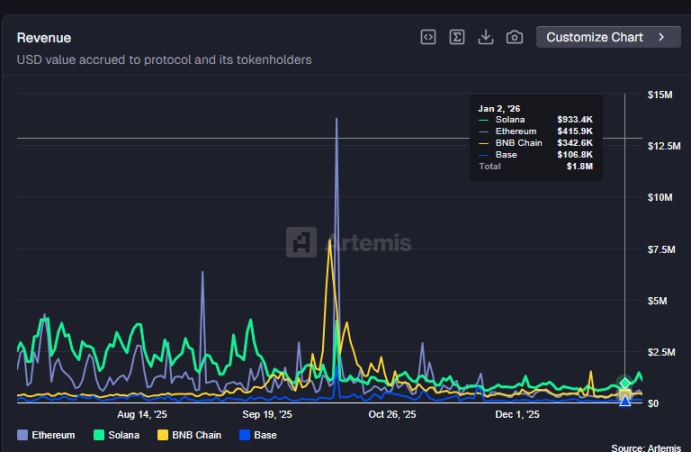The width and height of the screenshot is (691, 452).
Task: Click the Aug 14, '25 axis label
Action: [142, 413]
